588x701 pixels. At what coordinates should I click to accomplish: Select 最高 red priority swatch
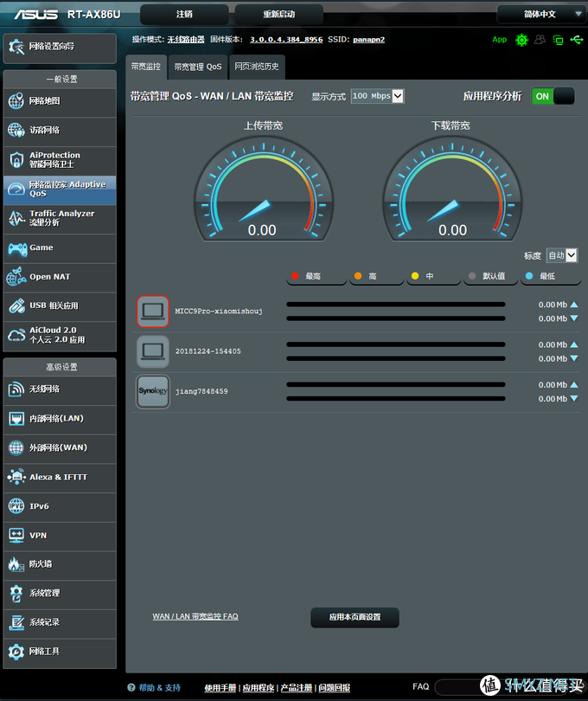coord(295,276)
